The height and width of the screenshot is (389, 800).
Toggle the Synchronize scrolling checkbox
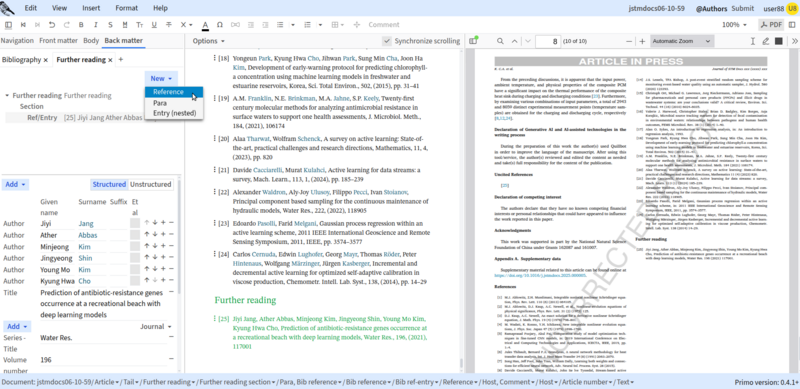click(x=387, y=41)
